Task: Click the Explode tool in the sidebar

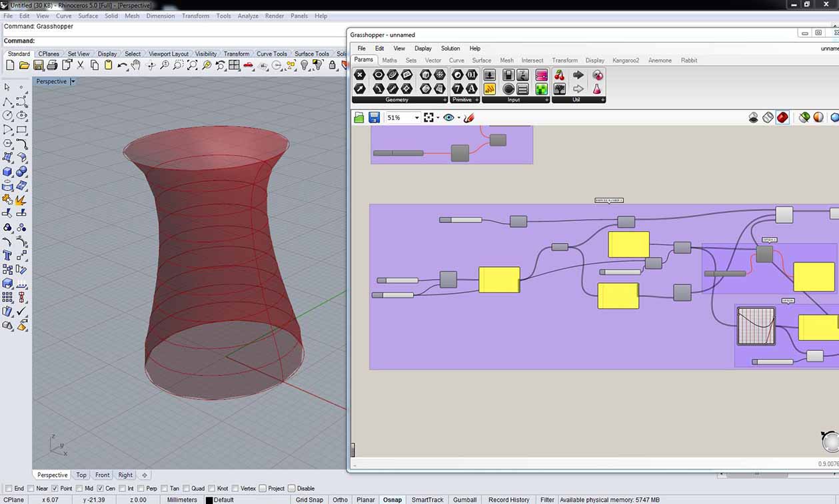Action: [x=21, y=200]
